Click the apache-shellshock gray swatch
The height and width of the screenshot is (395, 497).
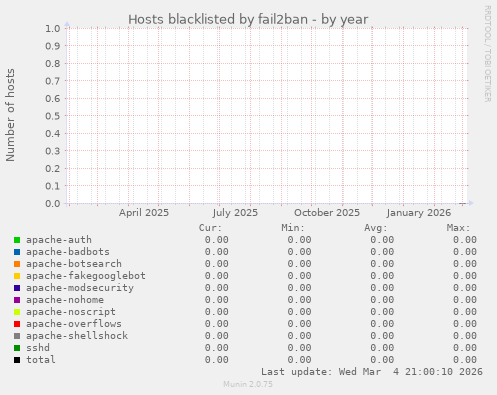[17, 336]
